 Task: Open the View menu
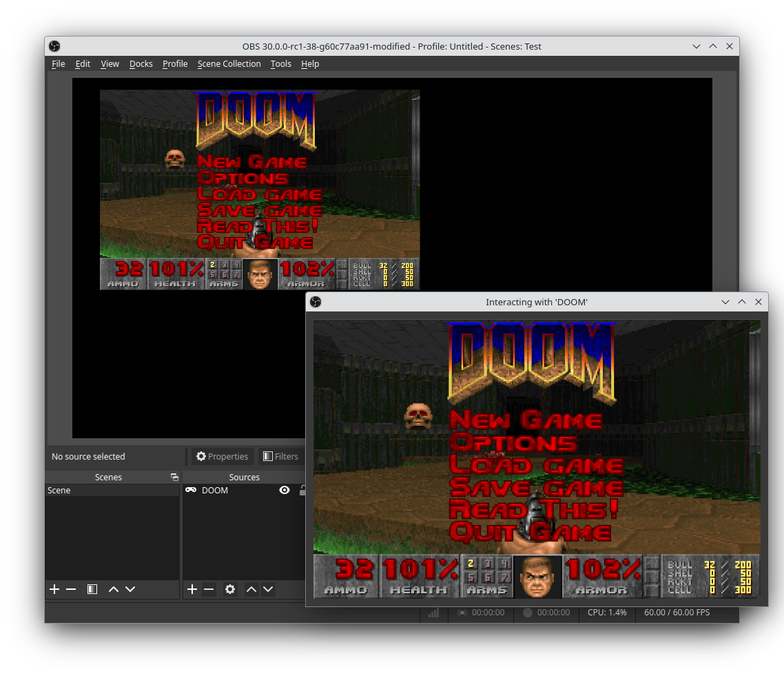coord(110,64)
